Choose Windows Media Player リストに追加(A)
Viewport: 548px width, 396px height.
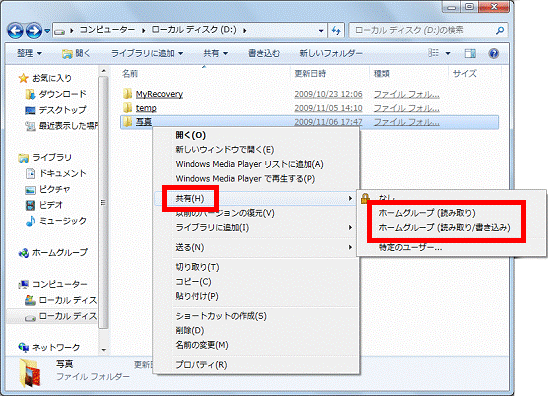click(x=257, y=164)
